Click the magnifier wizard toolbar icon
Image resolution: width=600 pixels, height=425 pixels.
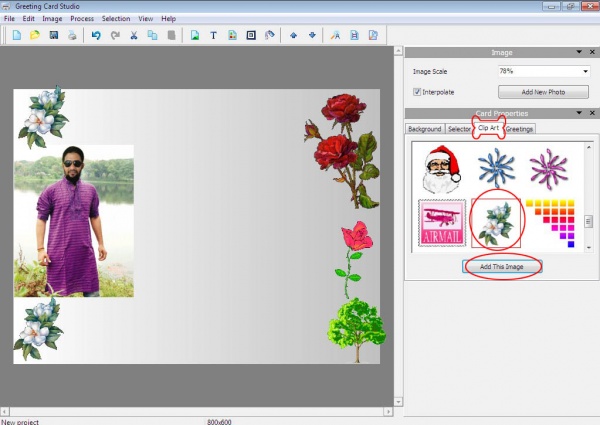pos(336,35)
